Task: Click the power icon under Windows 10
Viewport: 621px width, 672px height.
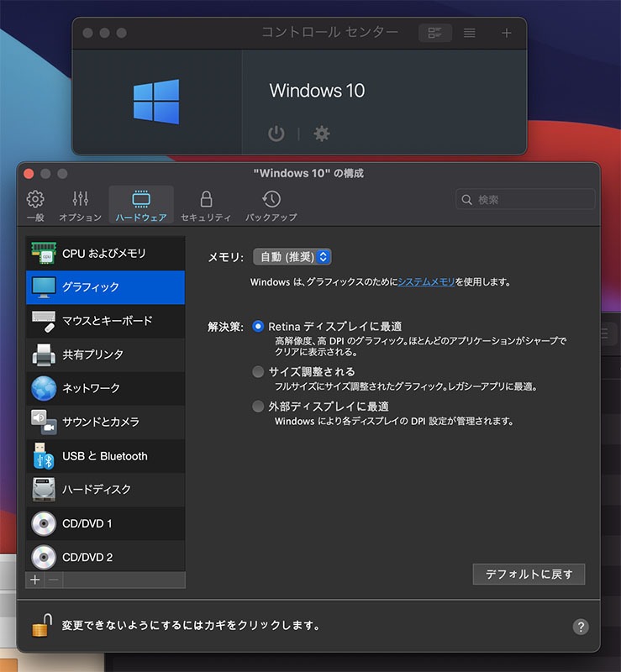Action: tap(276, 134)
